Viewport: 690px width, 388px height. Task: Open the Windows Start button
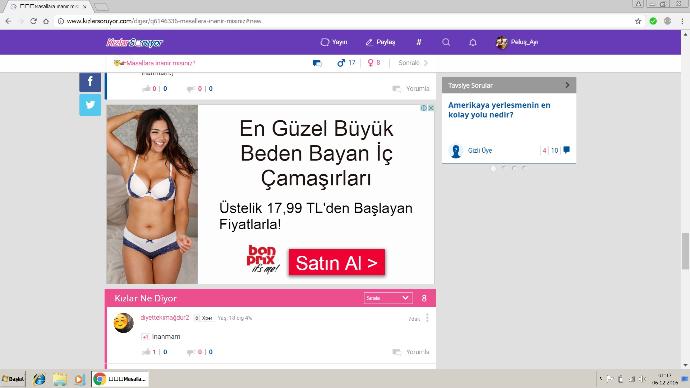(13, 379)
